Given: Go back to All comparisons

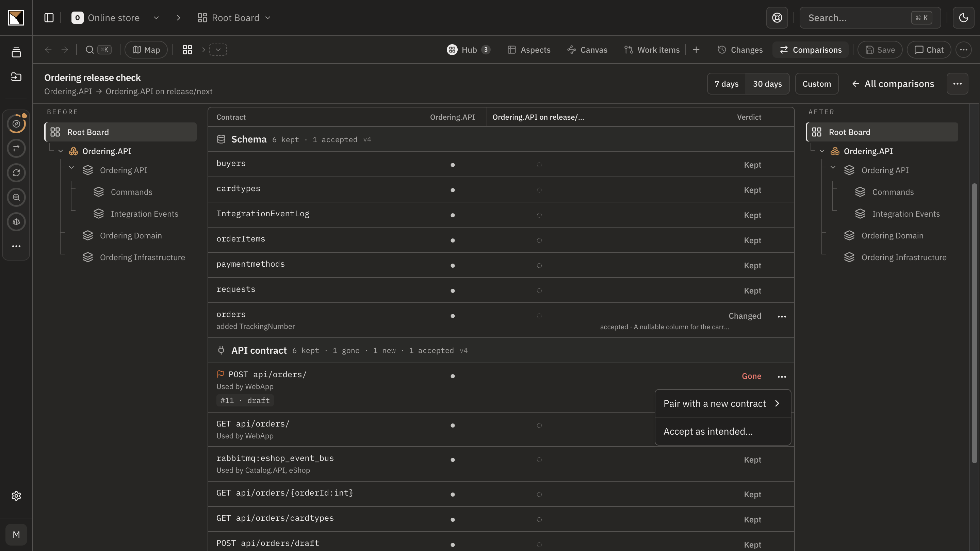Looking at the screenshot, I should coord(893,84).
